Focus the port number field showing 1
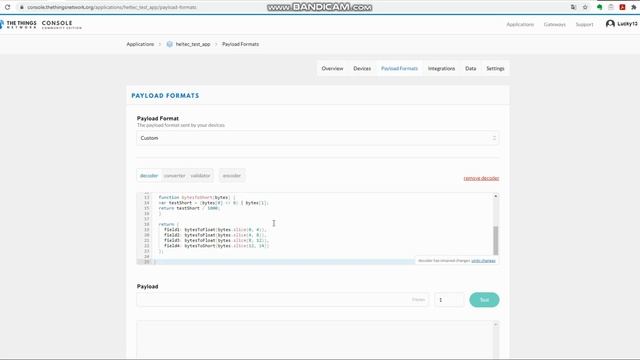The height and width of the screenshot is (360, 640). 449,300
